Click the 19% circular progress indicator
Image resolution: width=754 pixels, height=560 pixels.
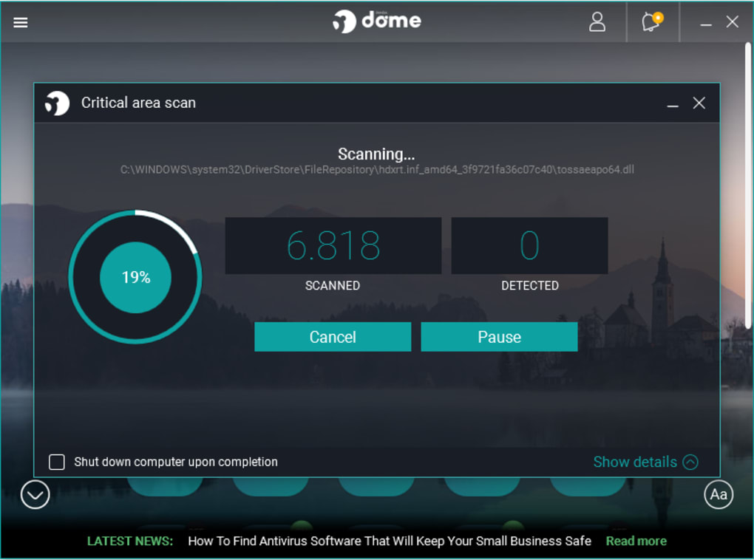click(135, 277)
